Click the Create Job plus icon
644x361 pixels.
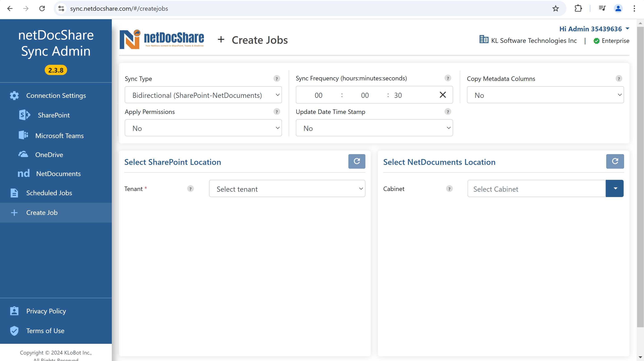14,213
